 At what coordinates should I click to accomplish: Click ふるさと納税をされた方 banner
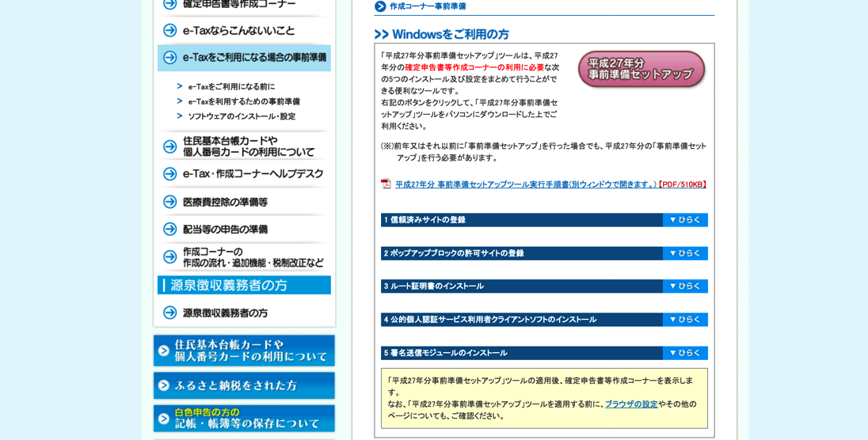[244, 385]
